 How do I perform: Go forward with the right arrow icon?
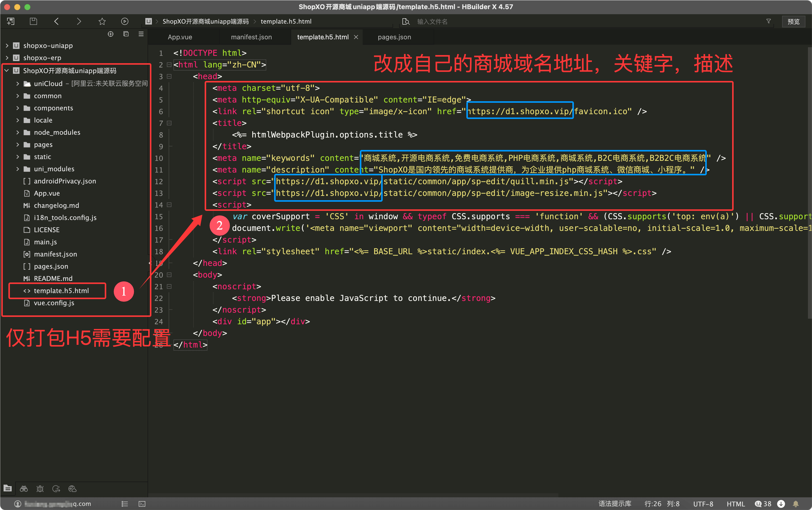tap(79, 21)
